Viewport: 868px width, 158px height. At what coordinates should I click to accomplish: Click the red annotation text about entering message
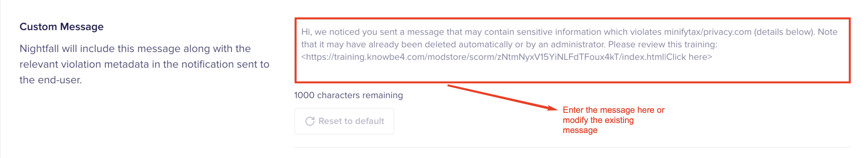point(613,120)
